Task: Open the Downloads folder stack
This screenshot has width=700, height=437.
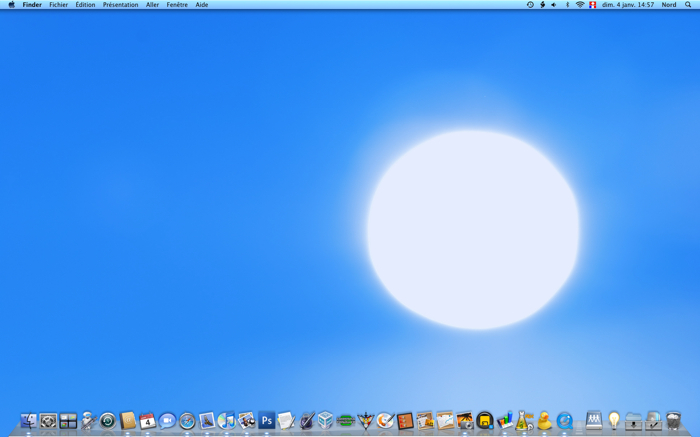Action: (x=633, y=421)
